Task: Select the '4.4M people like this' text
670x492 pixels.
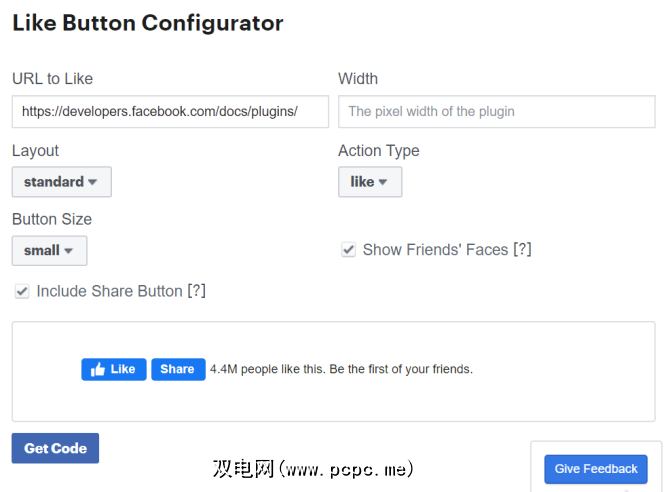Action: point(341,369)
